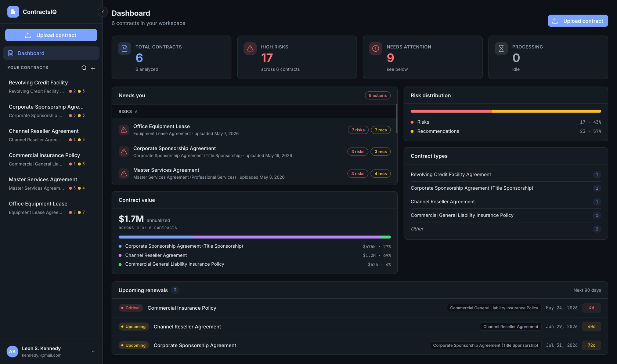Screen dimensions: 617x364
Task: Select Commercial General Liability Insurance Policy contract type
Action: pos(506,215)
